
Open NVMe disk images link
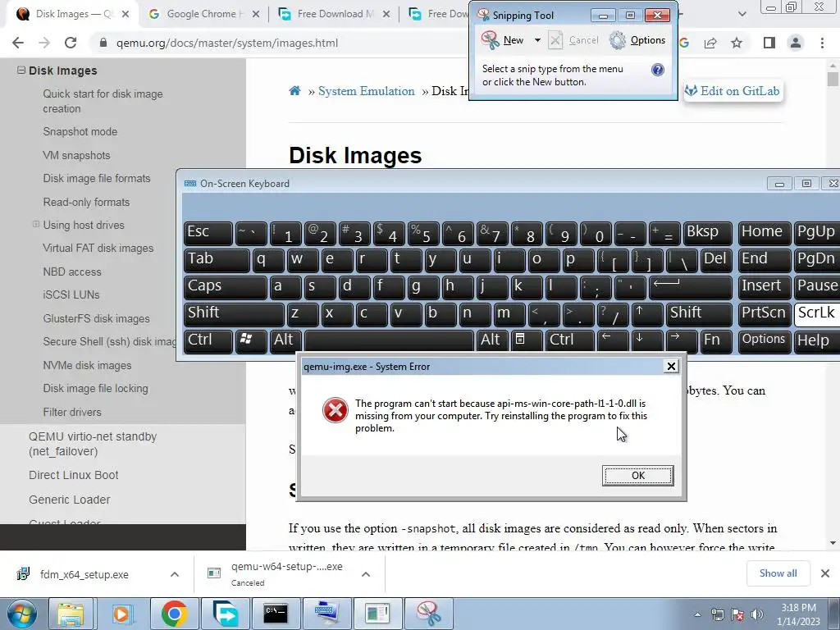(87, 365)
